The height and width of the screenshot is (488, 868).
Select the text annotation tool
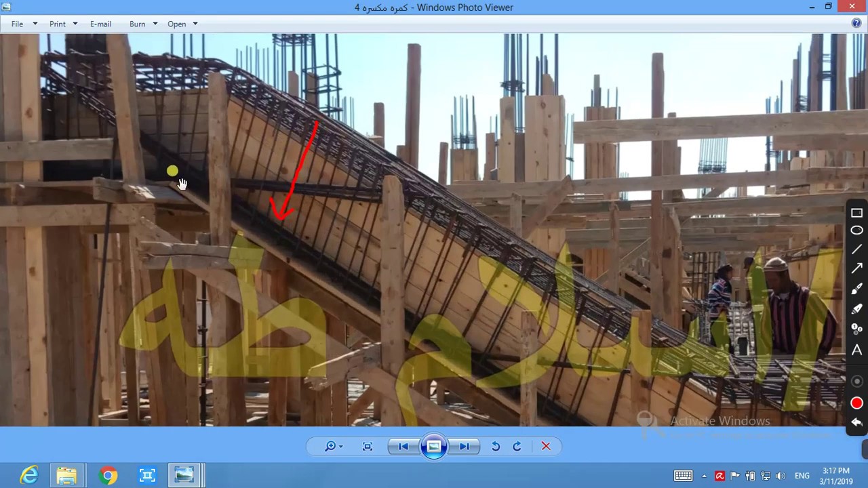point(856,350)
